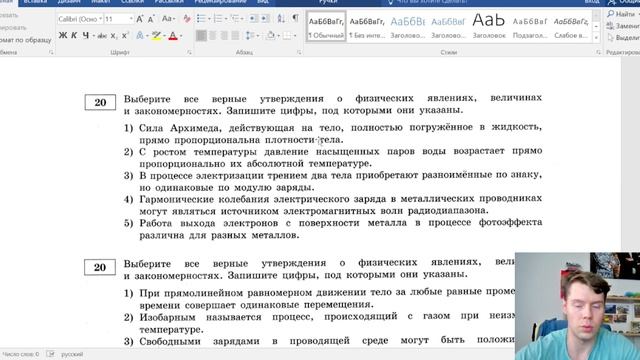
Task: Open the Вставка ribbon tab
Action: [35, 2]
